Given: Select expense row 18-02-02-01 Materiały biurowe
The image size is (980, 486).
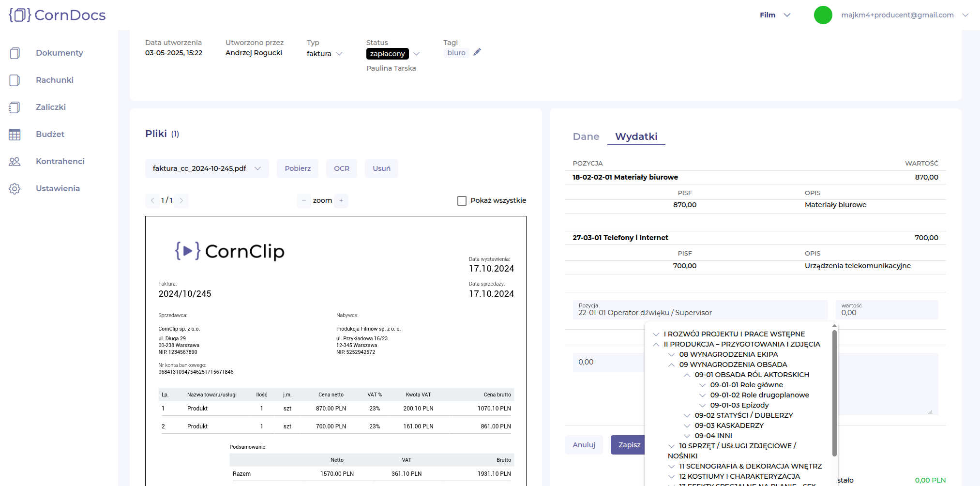Looking at the screenshot, I should tap(755, 177).
